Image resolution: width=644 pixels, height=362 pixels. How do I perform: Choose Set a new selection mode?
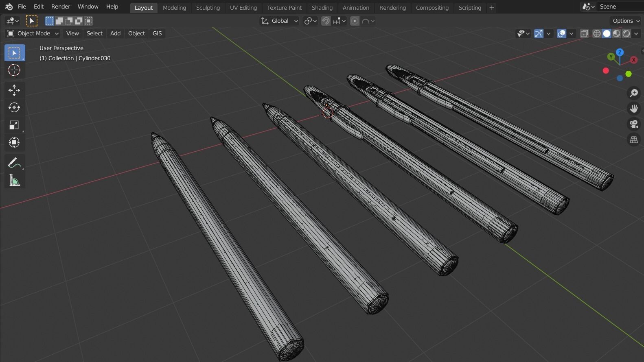point(49,21)
